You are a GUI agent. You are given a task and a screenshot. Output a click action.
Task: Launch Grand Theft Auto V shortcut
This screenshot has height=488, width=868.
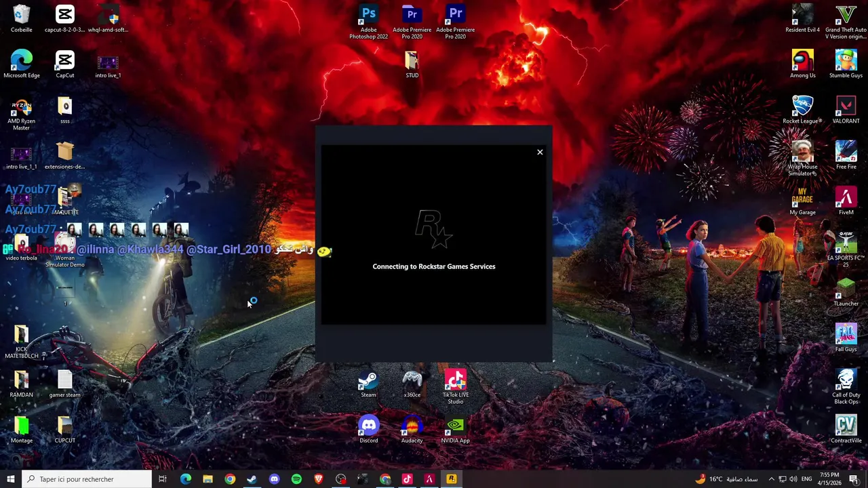pyautogui.click(x=846, y=22)
